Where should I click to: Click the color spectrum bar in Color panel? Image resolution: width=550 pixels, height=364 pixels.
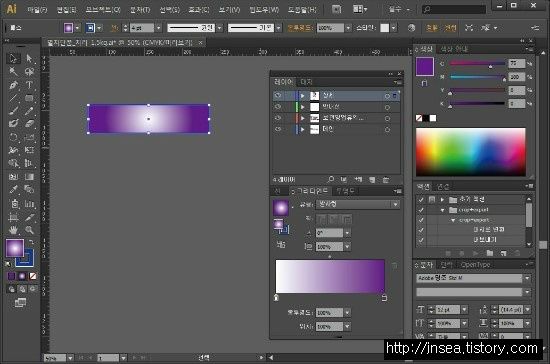[x=471, y=152]
